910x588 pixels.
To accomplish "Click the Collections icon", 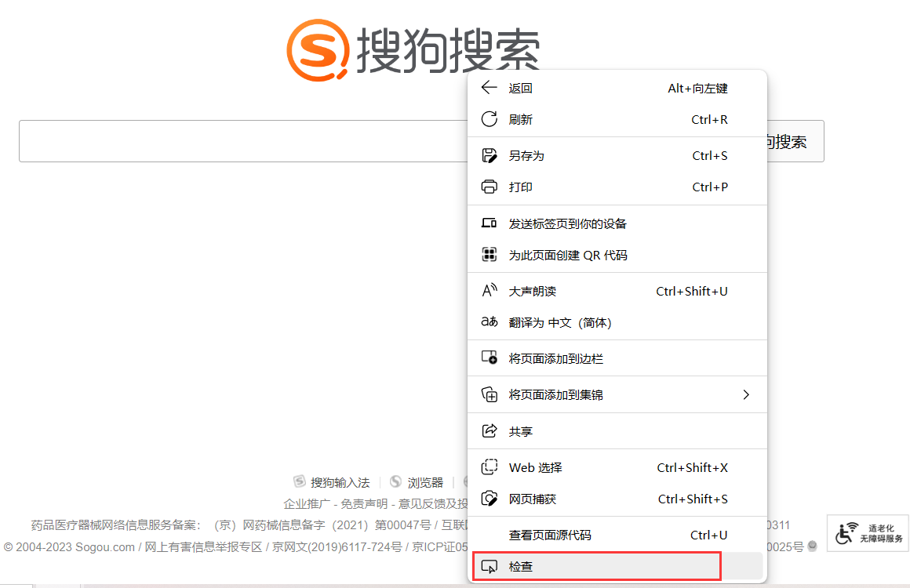I will pos(490,394).
